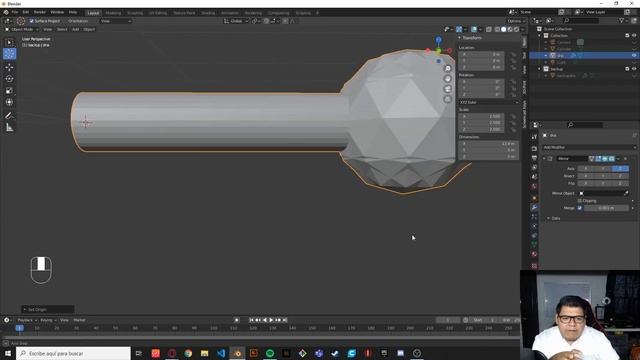Viewport: 640px width, 360px height.
Task: Open the viewport Select menu
Action: click(x=62, y=29)
